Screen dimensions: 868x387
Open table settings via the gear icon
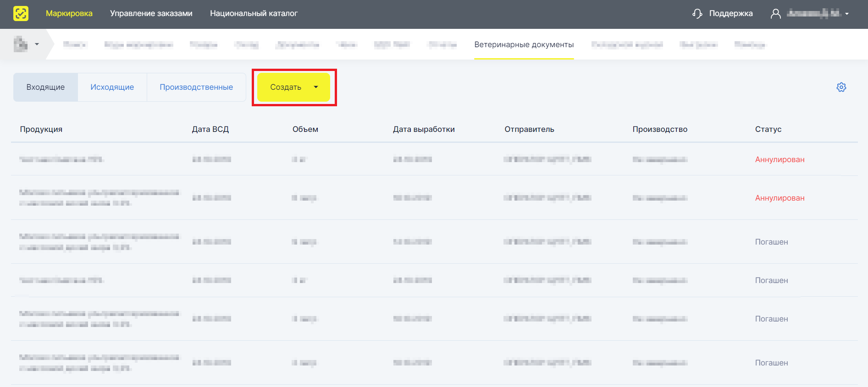click(841, 87)
